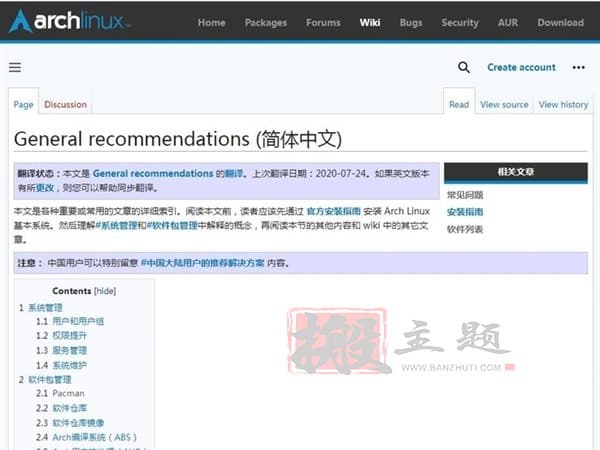Open the 官方安装指南 link
The width and height of the screenshot is (600, 450).
pyautogui.click(x=334, y=211)
